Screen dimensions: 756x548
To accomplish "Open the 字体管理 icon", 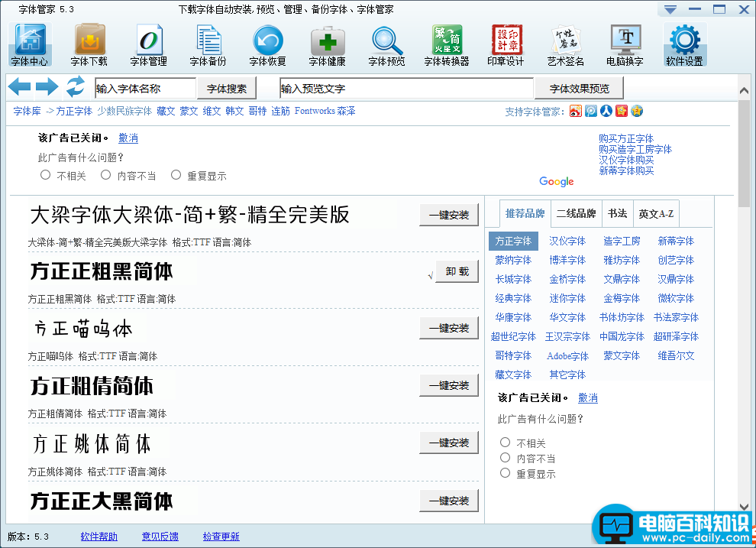I will point(148,45).
